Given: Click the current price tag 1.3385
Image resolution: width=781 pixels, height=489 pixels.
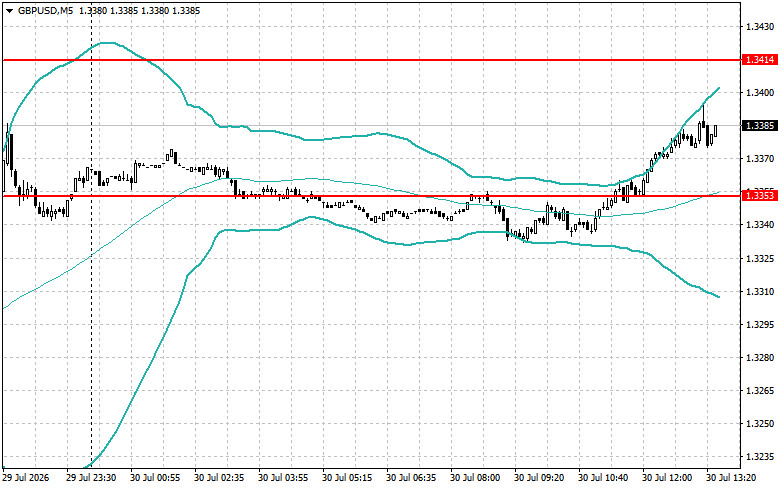Looking at the screenshot, I should (759, 125).
